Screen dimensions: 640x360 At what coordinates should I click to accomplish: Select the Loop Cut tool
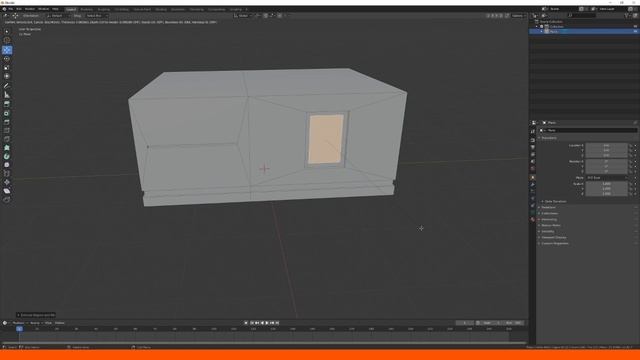point(7,130)
